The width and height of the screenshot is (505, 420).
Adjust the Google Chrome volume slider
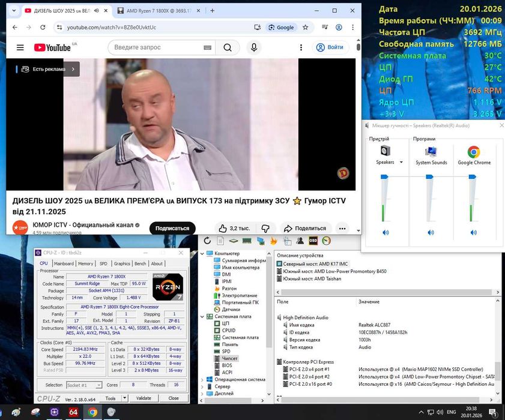[473, 178]
